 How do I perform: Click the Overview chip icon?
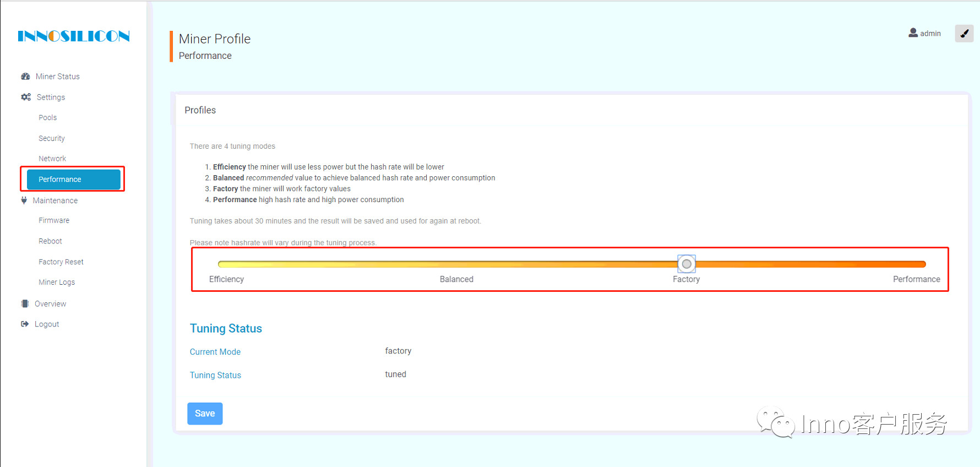coord(25,303)
